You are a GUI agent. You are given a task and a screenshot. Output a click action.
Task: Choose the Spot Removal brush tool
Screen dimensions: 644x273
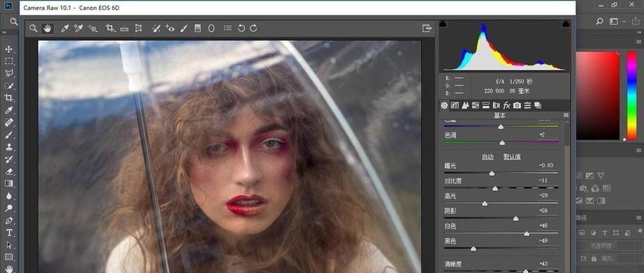tap(156, 28)
